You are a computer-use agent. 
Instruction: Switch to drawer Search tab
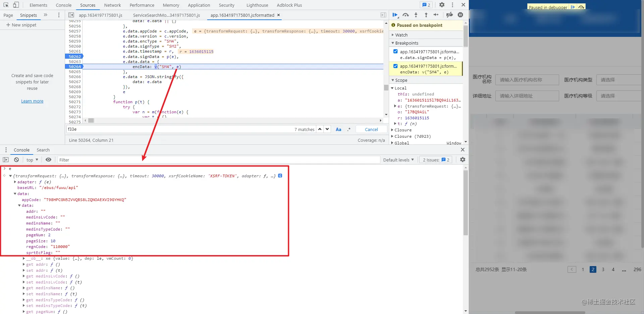43,150
